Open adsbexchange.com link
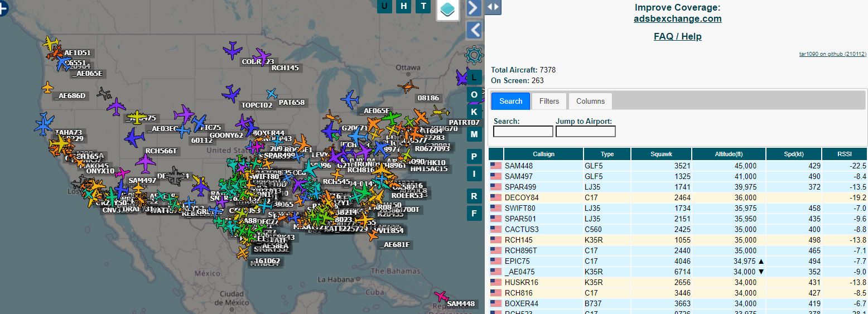868x314 pixels. (x=677, y=18)
